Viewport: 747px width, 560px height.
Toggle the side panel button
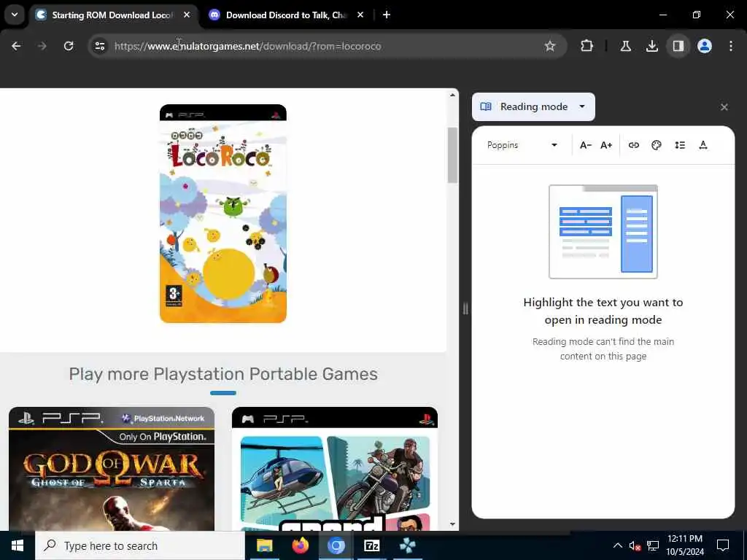click(678, 46)
